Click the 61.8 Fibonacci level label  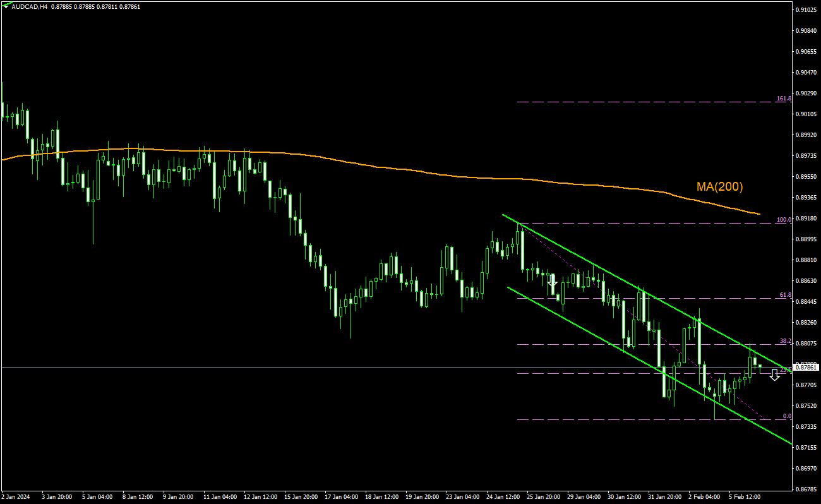click(785, 295)
